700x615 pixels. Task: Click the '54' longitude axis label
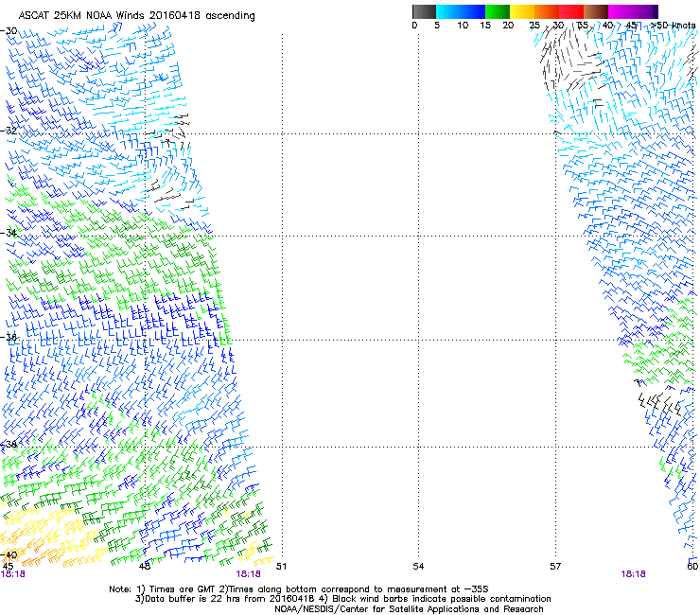418,567
